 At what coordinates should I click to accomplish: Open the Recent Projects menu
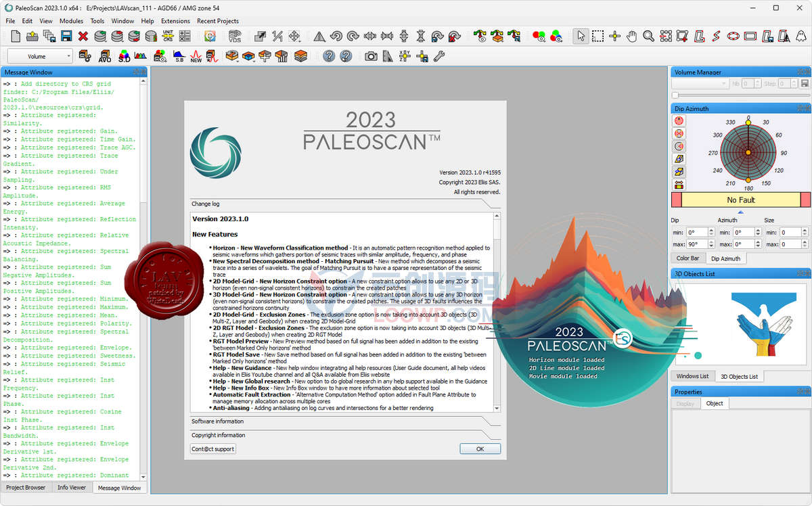coord(218,21)
